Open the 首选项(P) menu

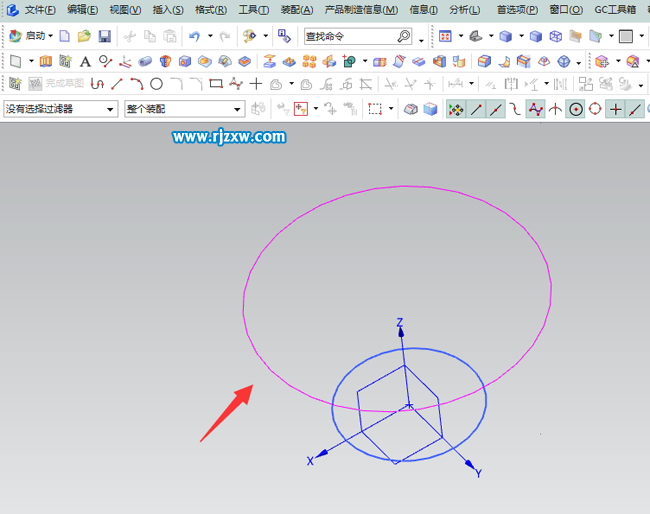click(517, 10)
